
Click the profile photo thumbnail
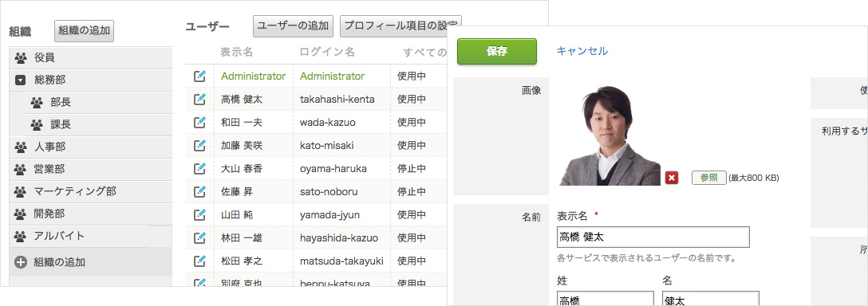pos(608,135)
